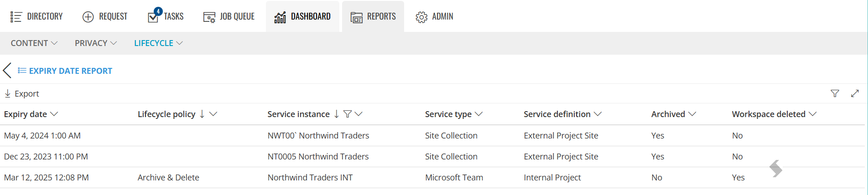Viewport: 868px width, 195px height.
Task: Click NWT00` Northwind Traders service instance
Action: click(318, 135)
